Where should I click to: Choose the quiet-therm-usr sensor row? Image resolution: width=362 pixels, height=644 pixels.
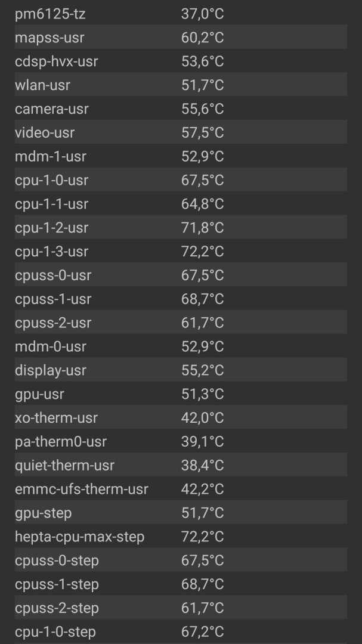tap(181, 465)
